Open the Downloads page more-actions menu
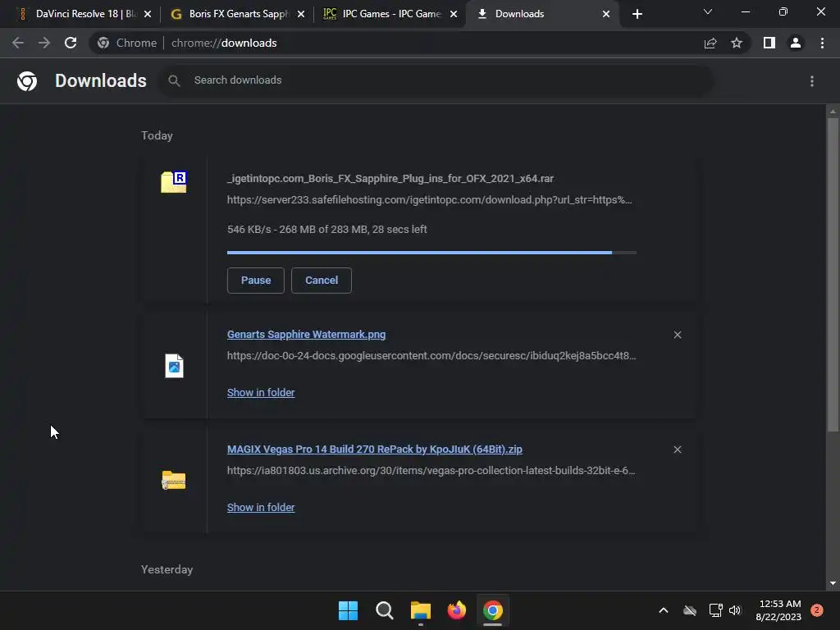 (x=812, y=81)
